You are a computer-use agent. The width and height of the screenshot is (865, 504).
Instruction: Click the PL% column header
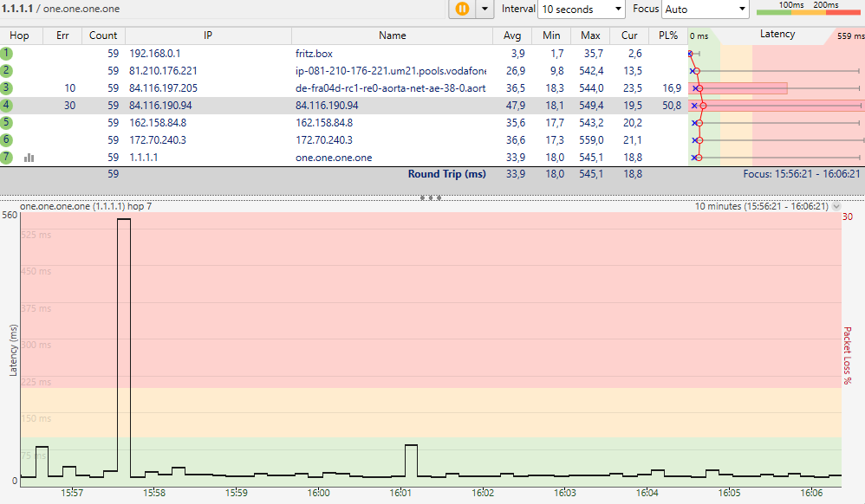[668, 36]
